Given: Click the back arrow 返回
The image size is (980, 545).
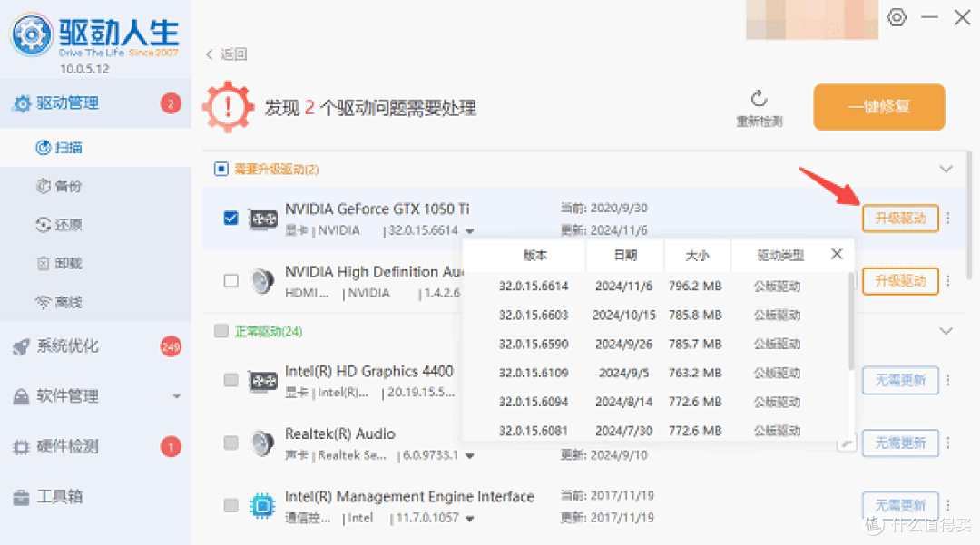Looking at the screenshot, I should tap(226, 54).
